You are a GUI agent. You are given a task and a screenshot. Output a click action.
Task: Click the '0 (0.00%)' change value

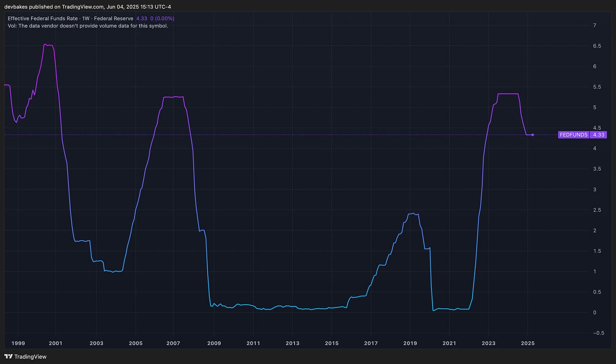point(162,19)
